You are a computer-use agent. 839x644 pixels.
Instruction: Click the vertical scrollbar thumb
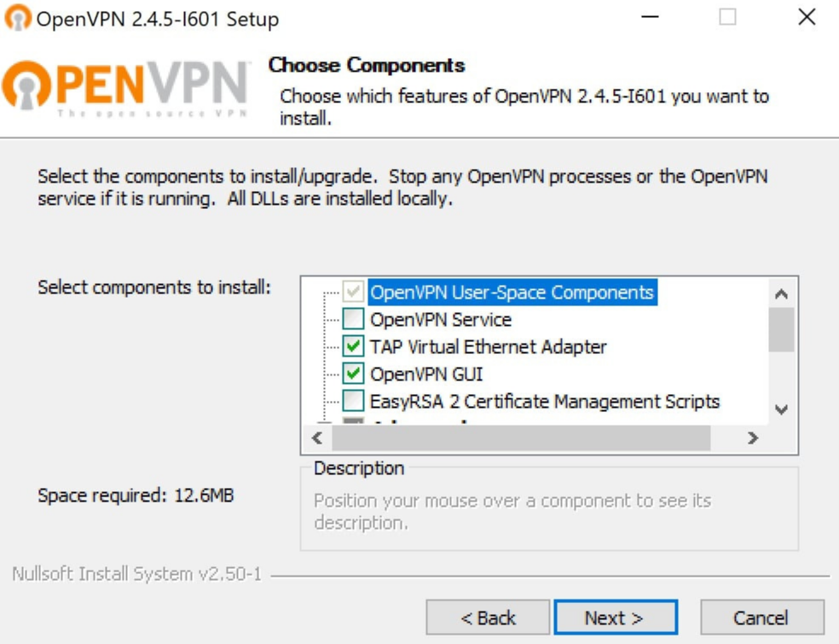[781, 330]
